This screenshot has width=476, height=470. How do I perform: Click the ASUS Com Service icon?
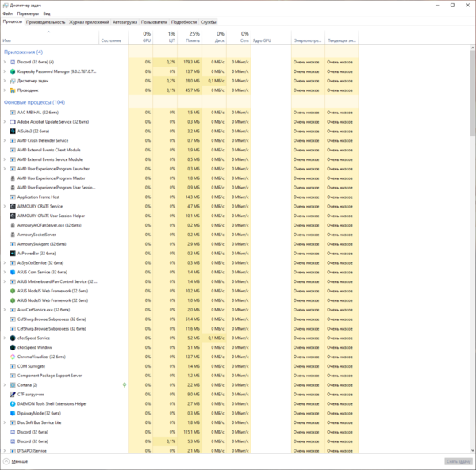pos(13,273)
